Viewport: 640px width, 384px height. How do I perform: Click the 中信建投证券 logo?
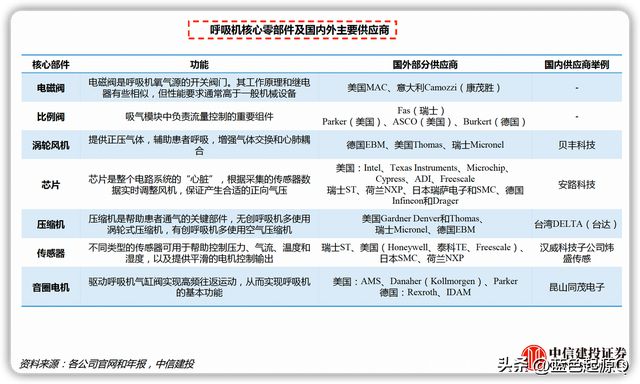click(x=573, y=358)
